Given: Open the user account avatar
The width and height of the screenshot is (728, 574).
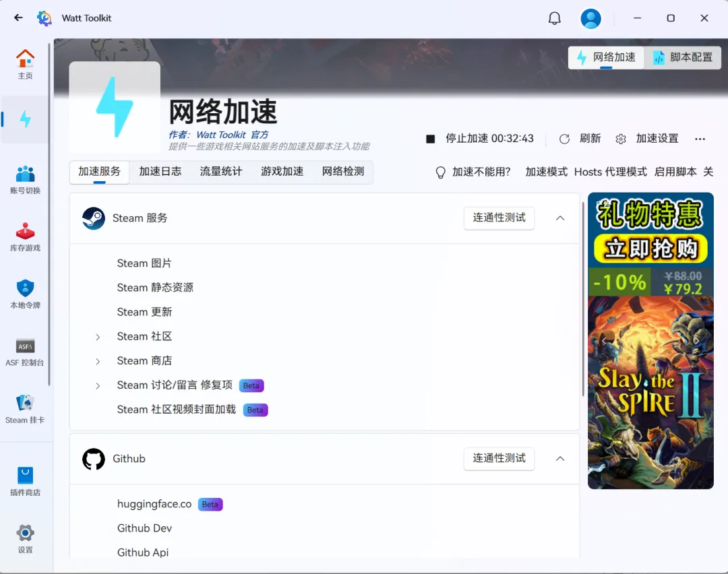Looking at the screenshot, I should pos(590,19).
